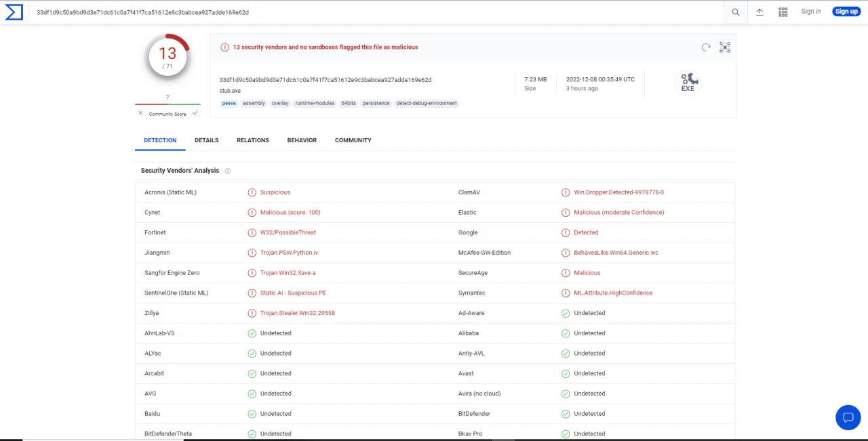Open the chat bubble widget

(848, 417)
